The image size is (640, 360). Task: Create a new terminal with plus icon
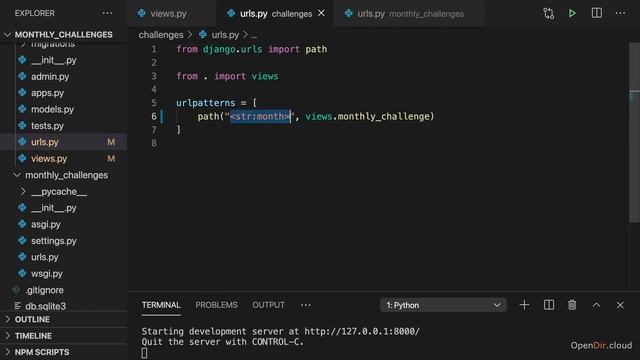click(524, 305)
